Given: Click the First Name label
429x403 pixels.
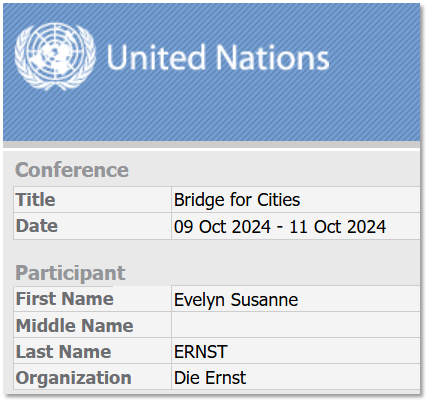Looking at the screenshot, I should pyautogui.click(x=65, y=298).
